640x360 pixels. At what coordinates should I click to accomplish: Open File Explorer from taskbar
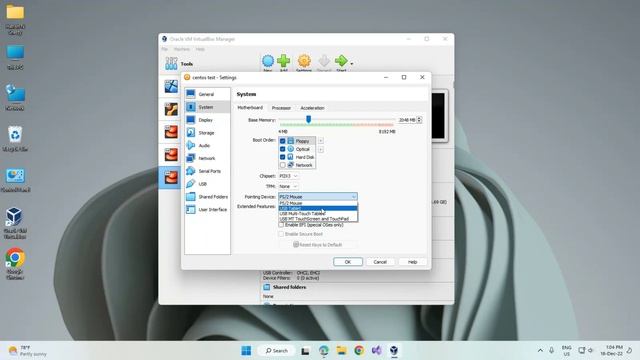(x=341, y=351)
